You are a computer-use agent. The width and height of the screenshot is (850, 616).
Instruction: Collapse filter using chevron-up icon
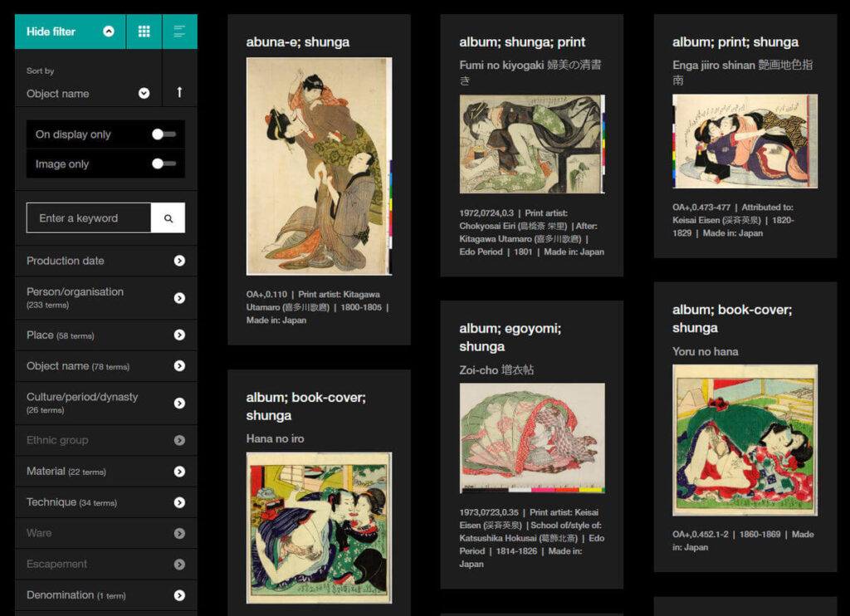pyautogui.click(x=109, y=32)
